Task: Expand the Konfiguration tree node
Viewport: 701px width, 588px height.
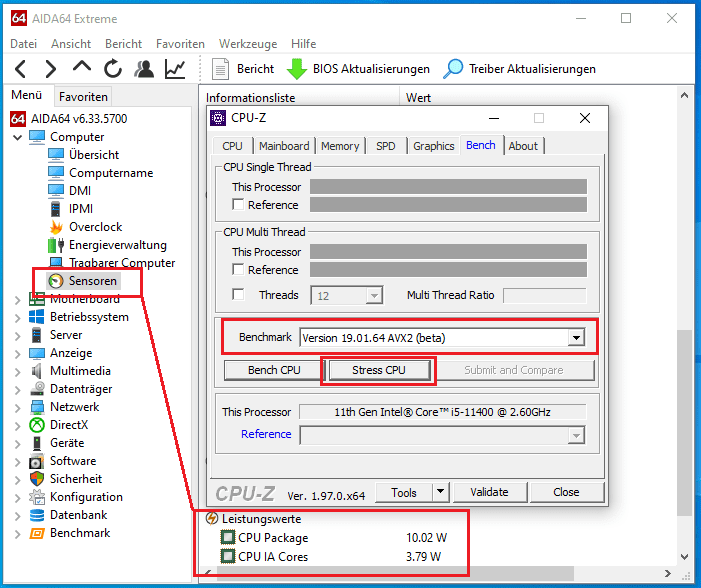Action: coord(17,498)
